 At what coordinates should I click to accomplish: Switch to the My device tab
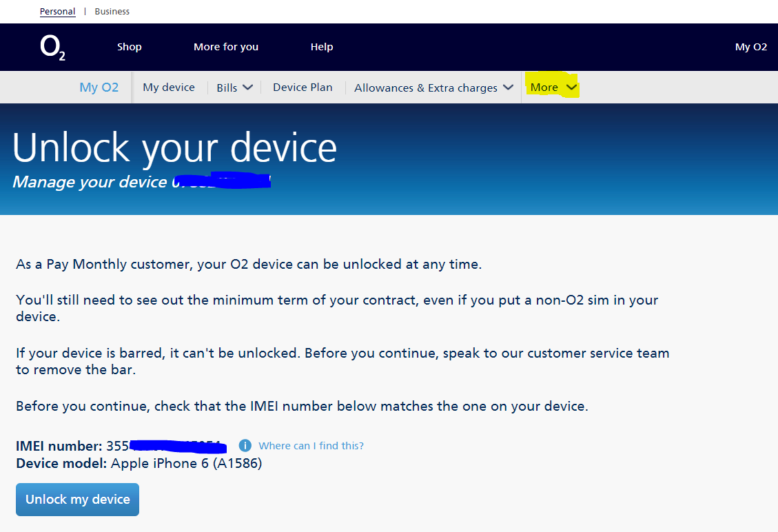[169, 88]
